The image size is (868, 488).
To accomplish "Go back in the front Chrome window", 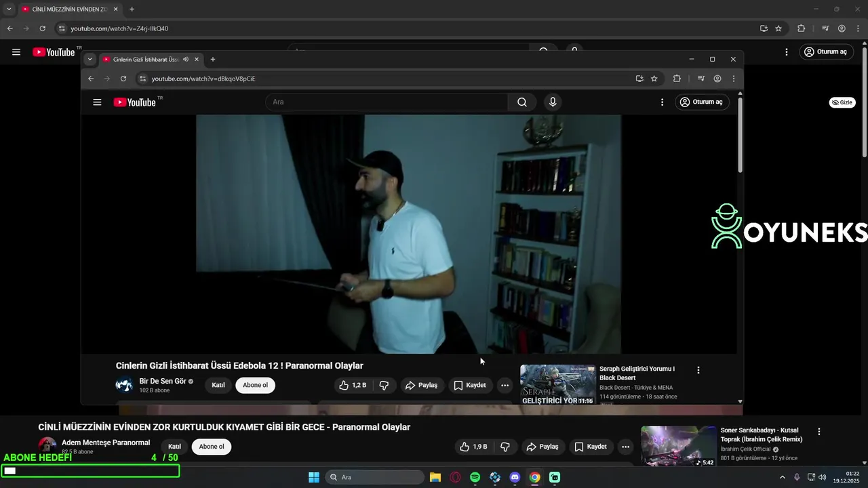I will click(91, 79).
